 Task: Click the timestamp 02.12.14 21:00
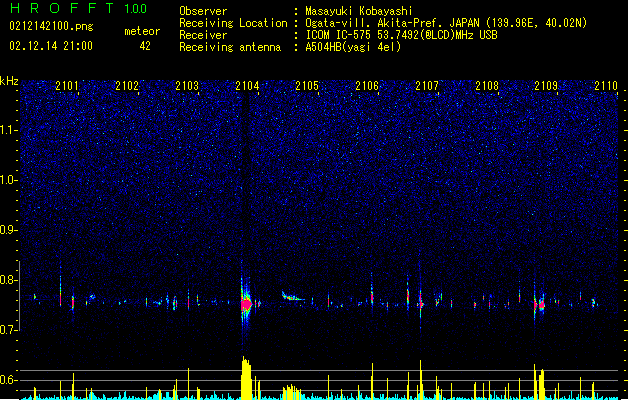click(51, 46)
